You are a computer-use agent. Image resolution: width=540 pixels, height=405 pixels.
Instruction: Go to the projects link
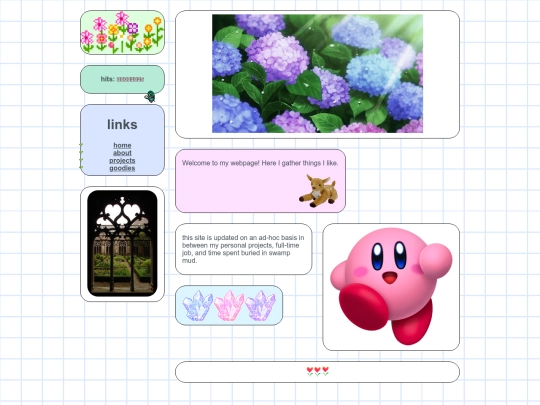(x=122, y=160)
